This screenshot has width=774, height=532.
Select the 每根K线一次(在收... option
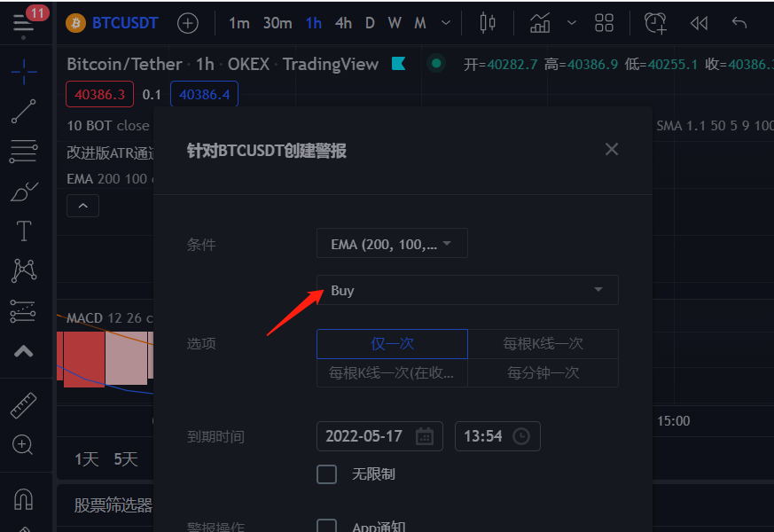pyautogui.click(x=392, y=372)
